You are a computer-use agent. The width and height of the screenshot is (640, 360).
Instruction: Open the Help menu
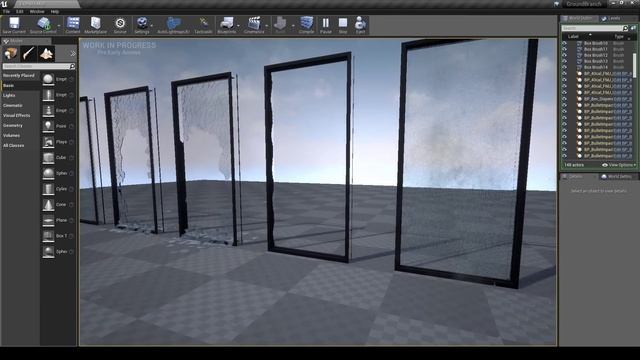pos(55,11)
